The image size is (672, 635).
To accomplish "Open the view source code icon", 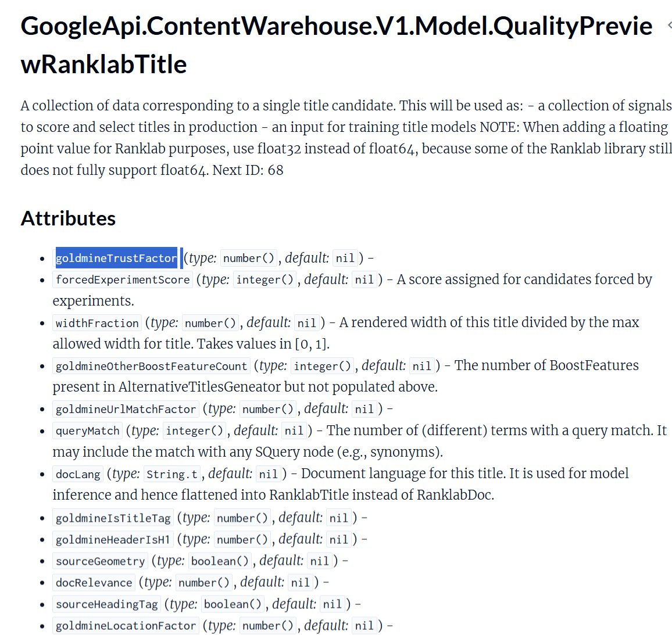I will pyautogui.click(x=669, y=26).
